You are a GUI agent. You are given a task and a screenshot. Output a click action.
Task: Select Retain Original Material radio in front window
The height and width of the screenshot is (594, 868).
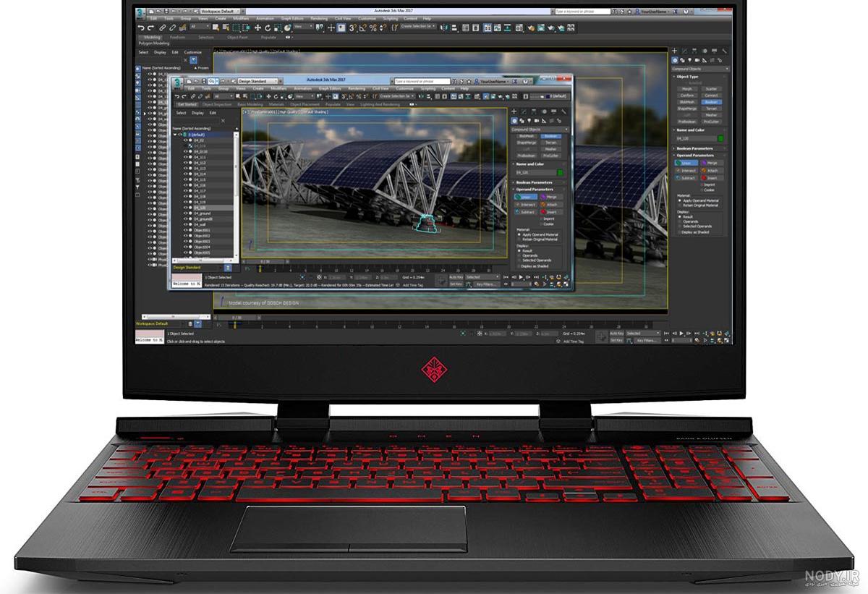coord(519,239)
